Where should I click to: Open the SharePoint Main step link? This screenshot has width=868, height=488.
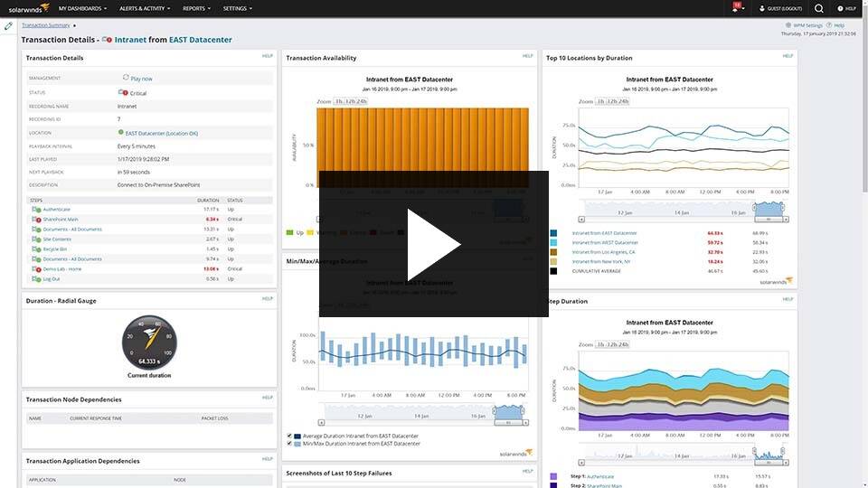point(61,219)
